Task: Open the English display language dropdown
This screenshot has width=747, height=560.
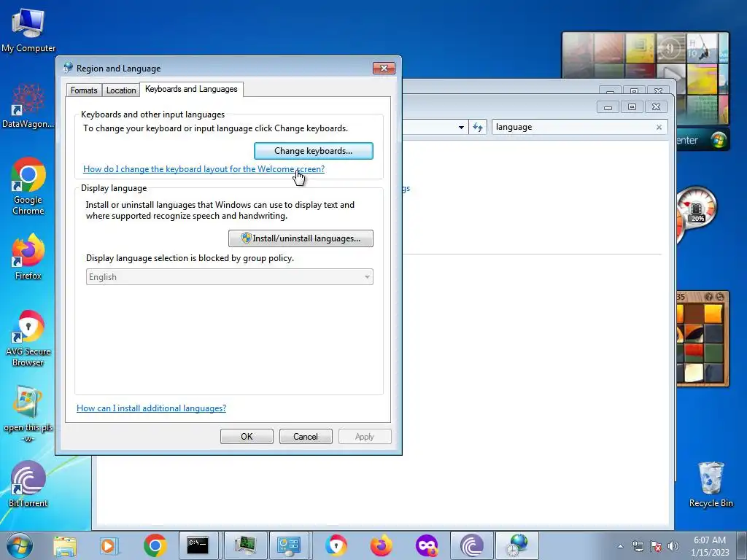Action: click(229, 276)
